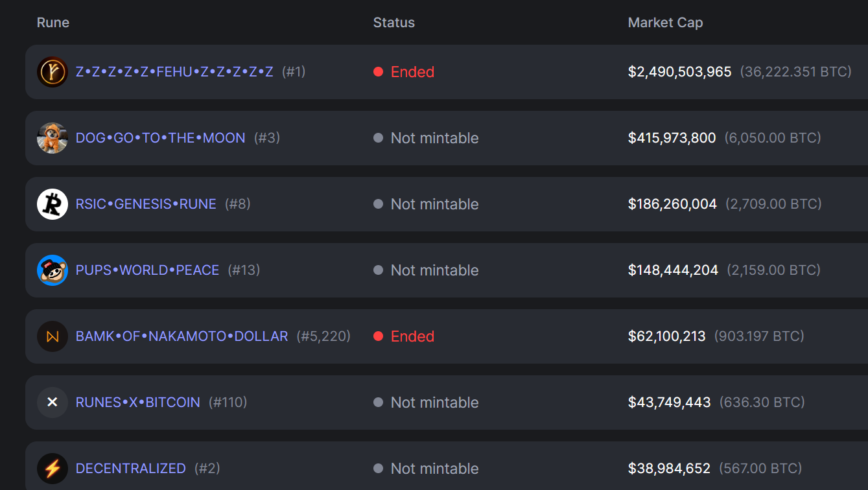Image resolution: width=868 pixels, height=490 pixels.
Task: View the RUNES•X•BITCOIN rune page
Action: tap(137, 402)
